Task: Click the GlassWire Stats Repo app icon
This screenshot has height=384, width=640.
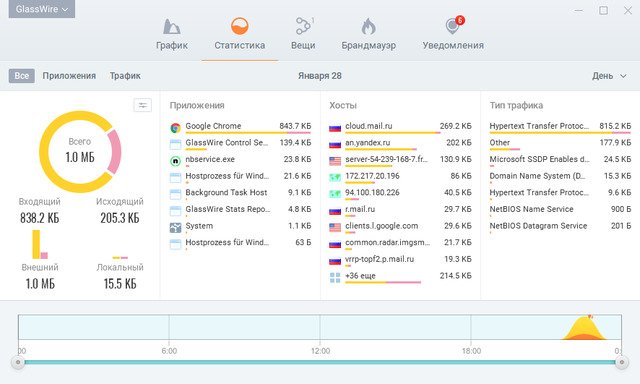Action: click(x=176, y=211)
